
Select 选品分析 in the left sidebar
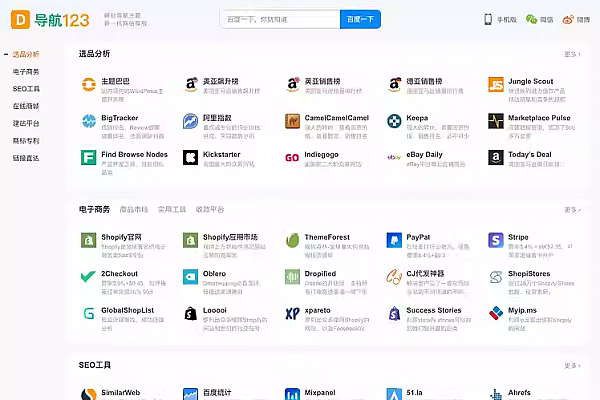pyautogui.click(x=26, y=54)
